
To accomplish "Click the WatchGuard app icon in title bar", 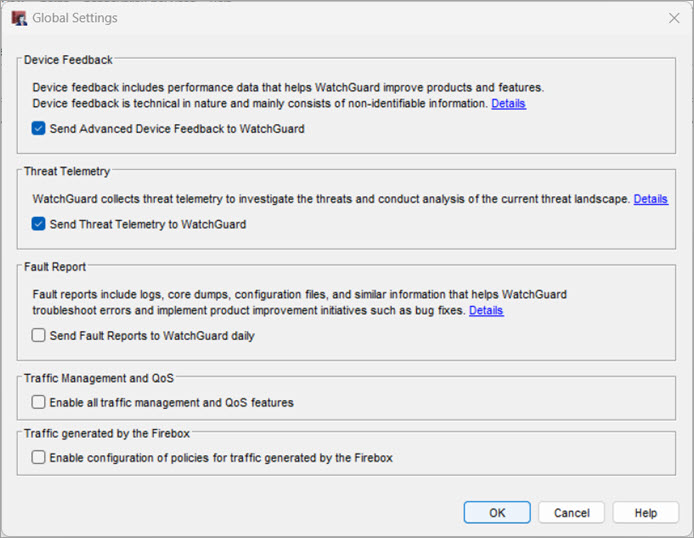I will coord(18,18).
